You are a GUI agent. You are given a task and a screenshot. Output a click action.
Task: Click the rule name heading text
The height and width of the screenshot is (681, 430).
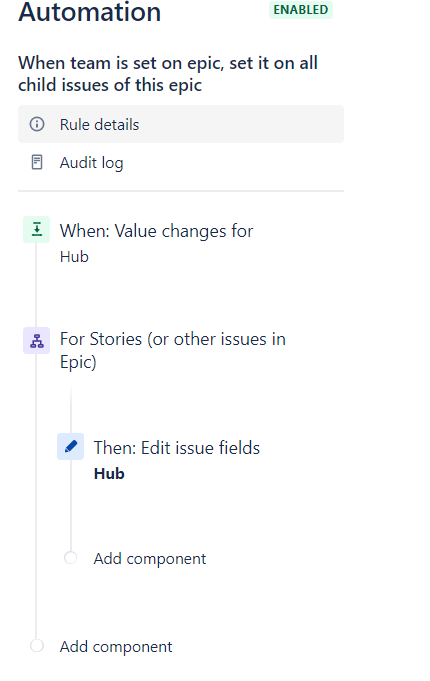(x=168, y=74)
